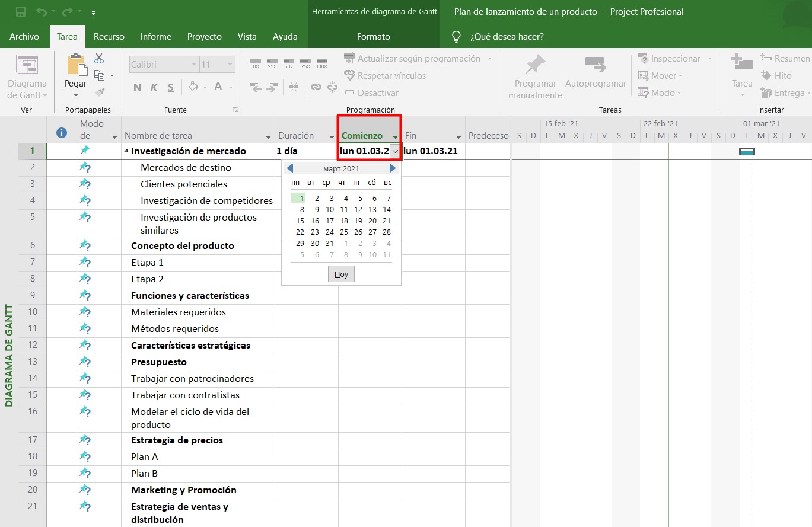Image resolution: width=812 pixels, height=527 pixels.
Task: Switch to the Informe tab
Action: 156,37
